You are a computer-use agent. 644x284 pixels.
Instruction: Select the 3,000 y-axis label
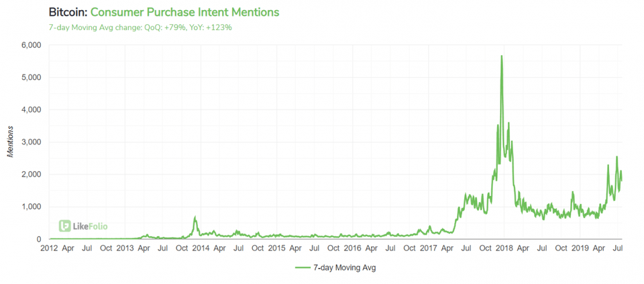click(32, 142)
